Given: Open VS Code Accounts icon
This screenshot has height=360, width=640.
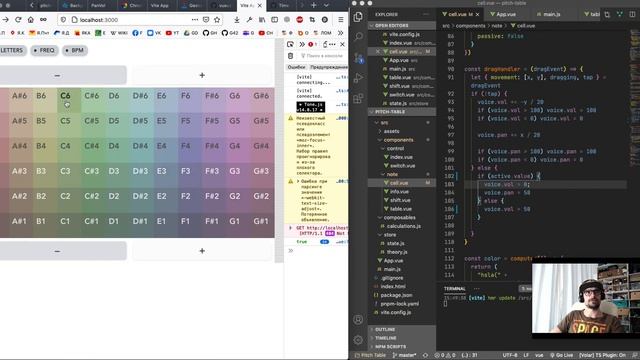Looking at the screenshot, I should coord(358,320).
